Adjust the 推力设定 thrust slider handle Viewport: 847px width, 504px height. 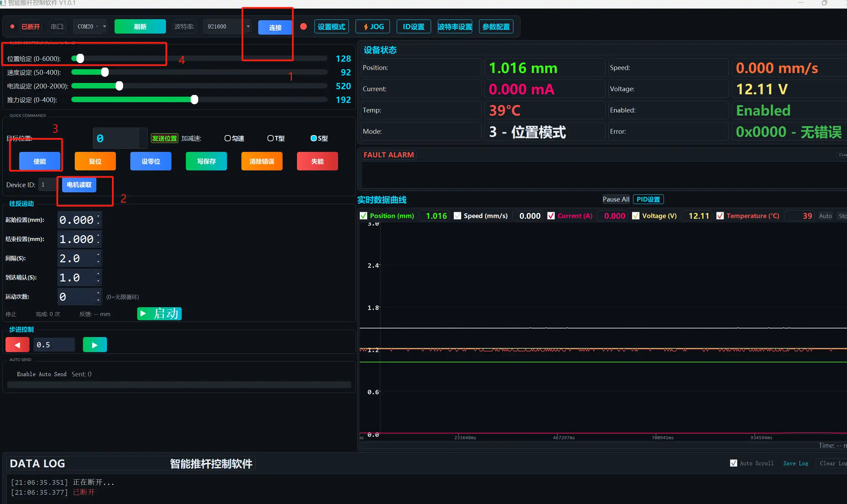tap(194, 99)
